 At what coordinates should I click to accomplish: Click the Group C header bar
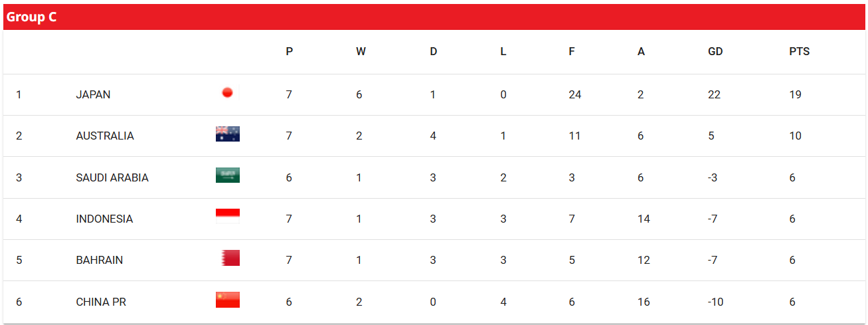[434, 17]
